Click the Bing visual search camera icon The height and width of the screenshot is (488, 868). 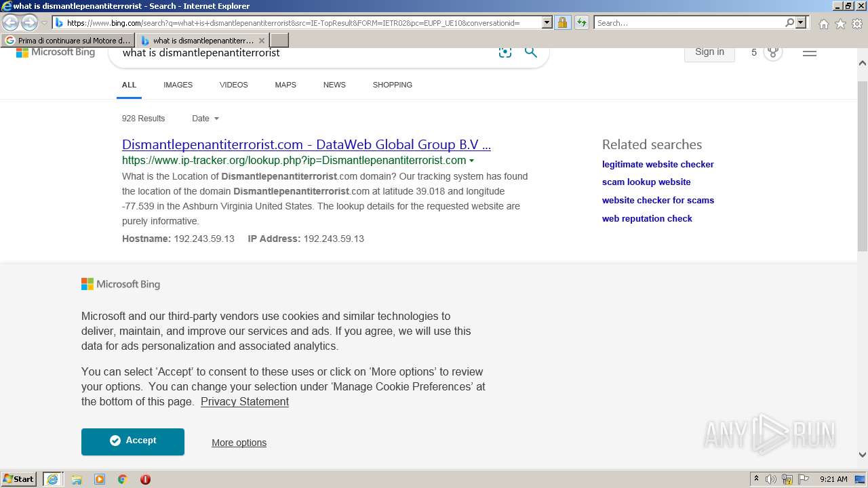[x=505, y=52]
